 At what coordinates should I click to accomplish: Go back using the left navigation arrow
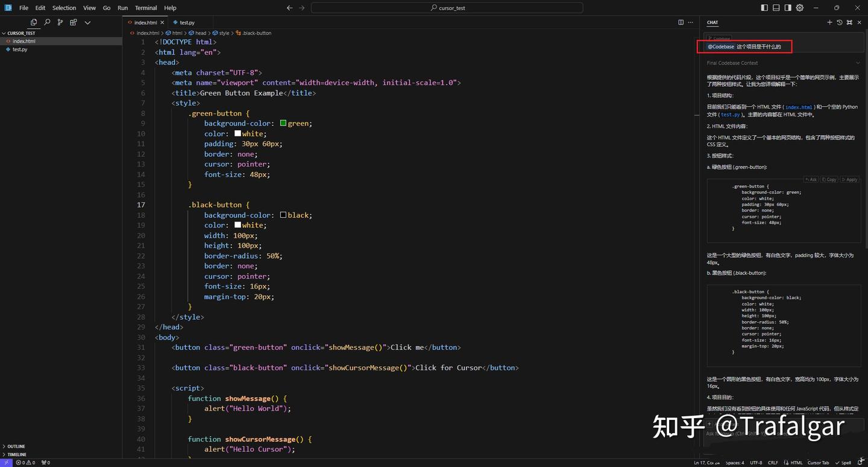(290, 8)
